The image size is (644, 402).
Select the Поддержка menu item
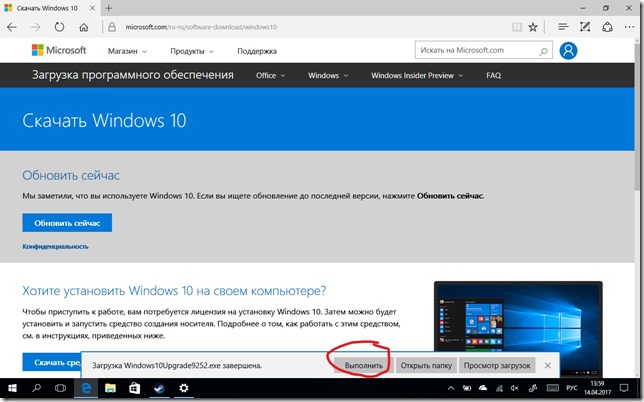pyautogui.click(x=257, y=50)
